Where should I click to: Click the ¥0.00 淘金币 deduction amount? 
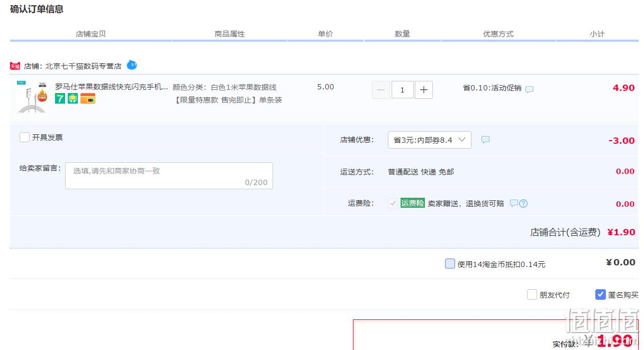click(x=621, y=262)
